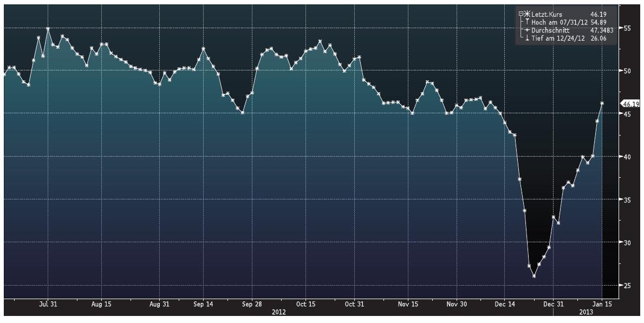
Task: Click the Oct 31 date label
Action: 354,305
